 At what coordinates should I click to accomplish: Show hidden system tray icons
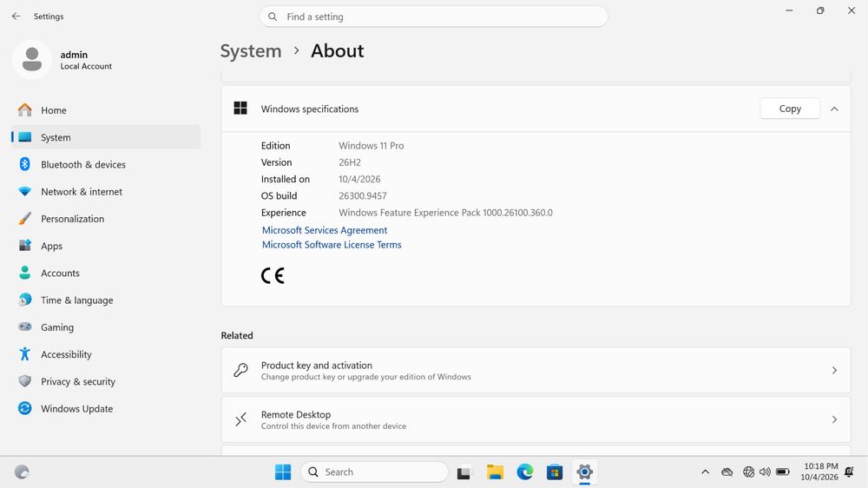point(705,472)
